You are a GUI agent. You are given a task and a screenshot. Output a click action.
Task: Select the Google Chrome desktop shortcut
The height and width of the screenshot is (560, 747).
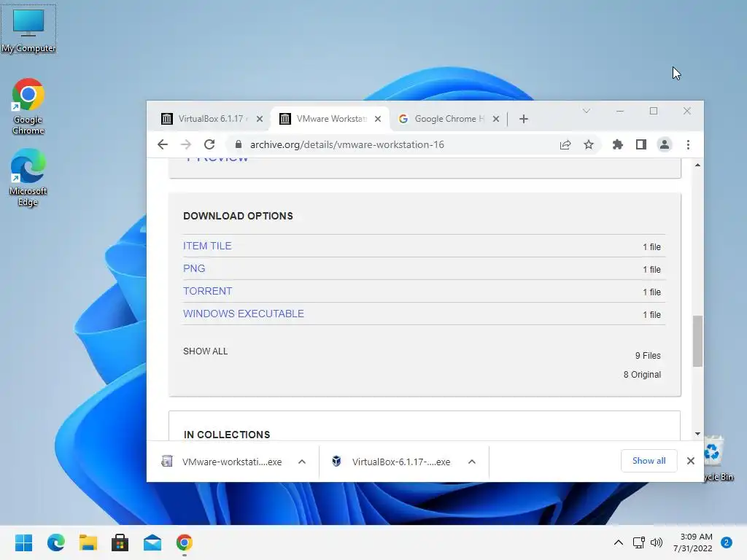[x=28, y=106]
